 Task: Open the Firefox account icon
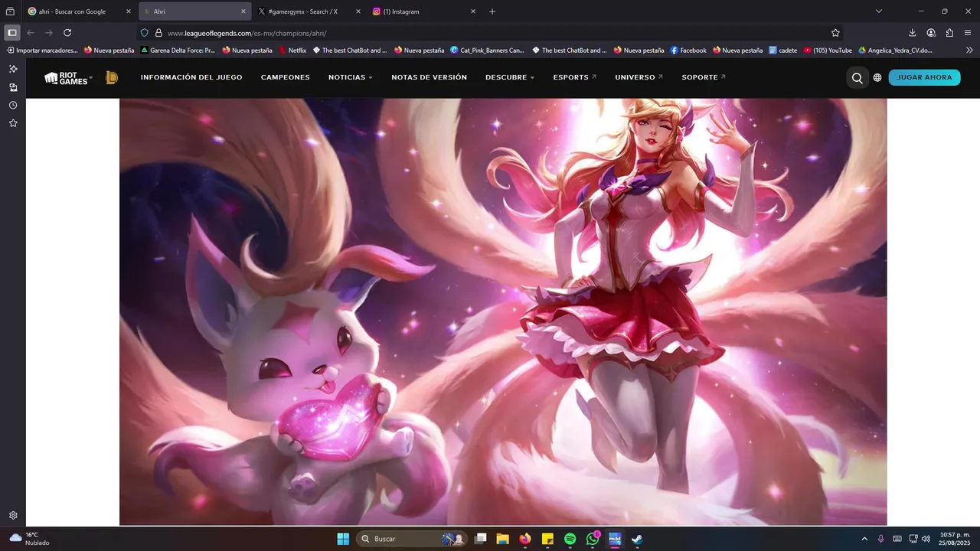pos(931,33)
